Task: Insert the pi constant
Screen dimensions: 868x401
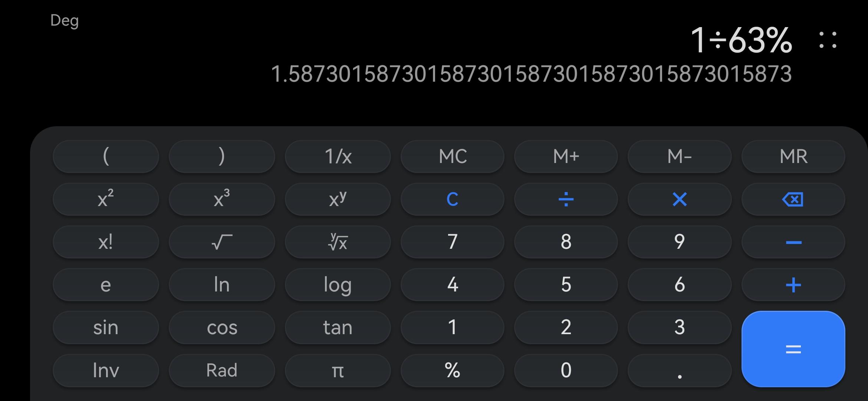Action: click(338, 371)
